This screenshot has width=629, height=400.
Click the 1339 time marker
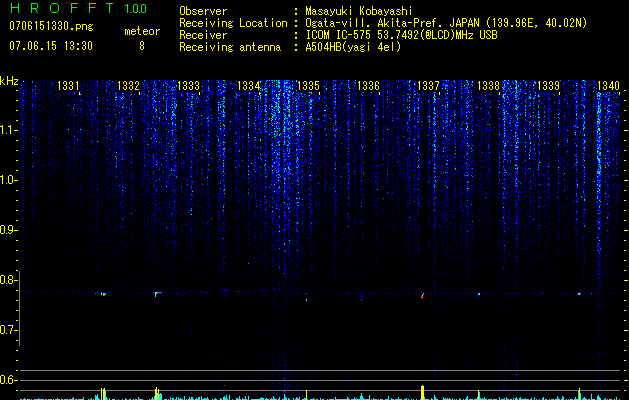pyautogui.click(x=548, y=86)
